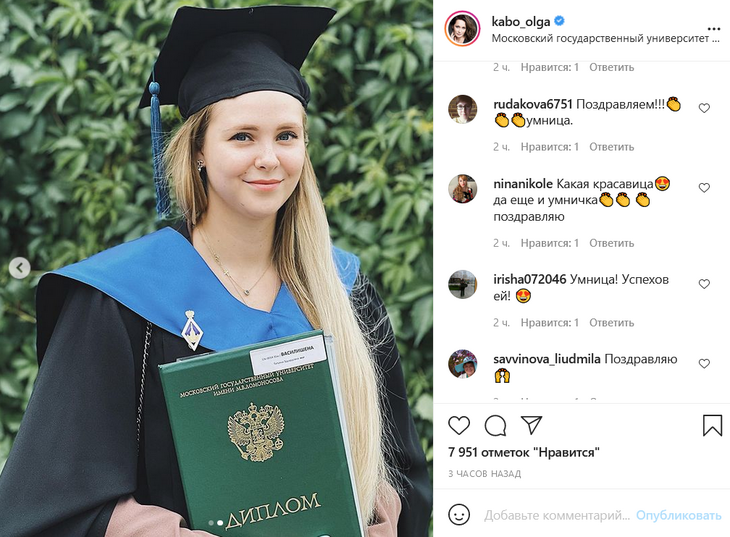The height and width of the screenshot is (537, 730).
Task: View the 7 951 likes list
Action: (524, 452)
